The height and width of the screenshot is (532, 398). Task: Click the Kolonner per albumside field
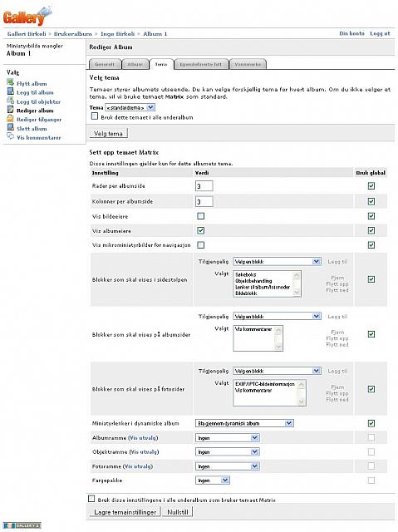point(204,201)
